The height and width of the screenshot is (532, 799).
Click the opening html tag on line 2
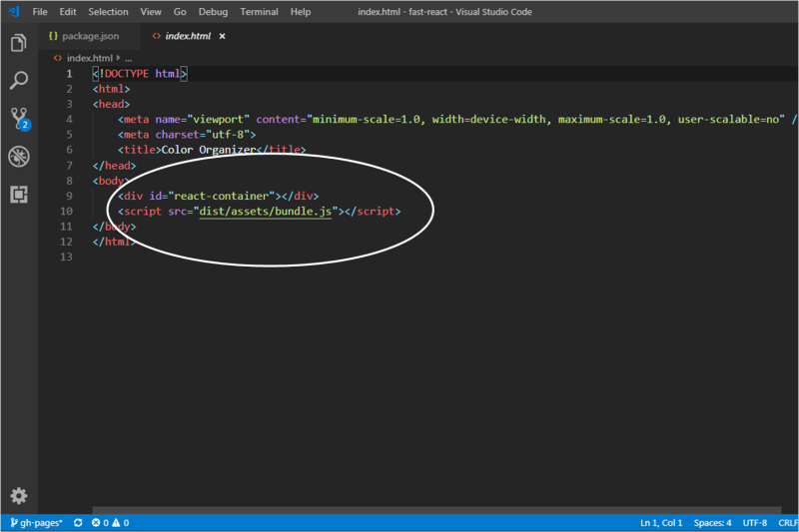111,89
